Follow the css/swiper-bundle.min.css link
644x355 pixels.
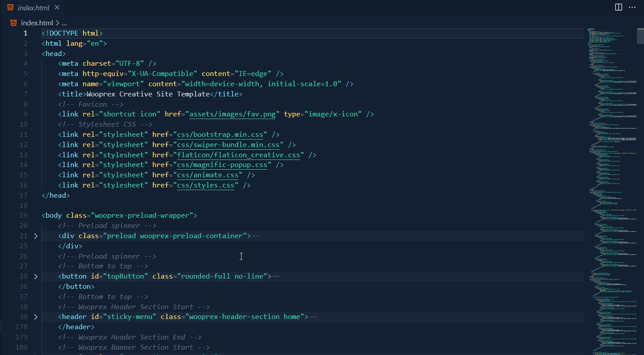[x=228, y=144]
